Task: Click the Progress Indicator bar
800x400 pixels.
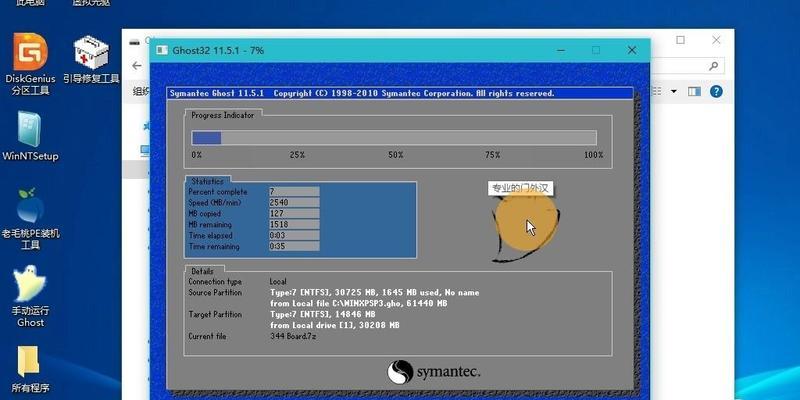Action: [394, 138]
